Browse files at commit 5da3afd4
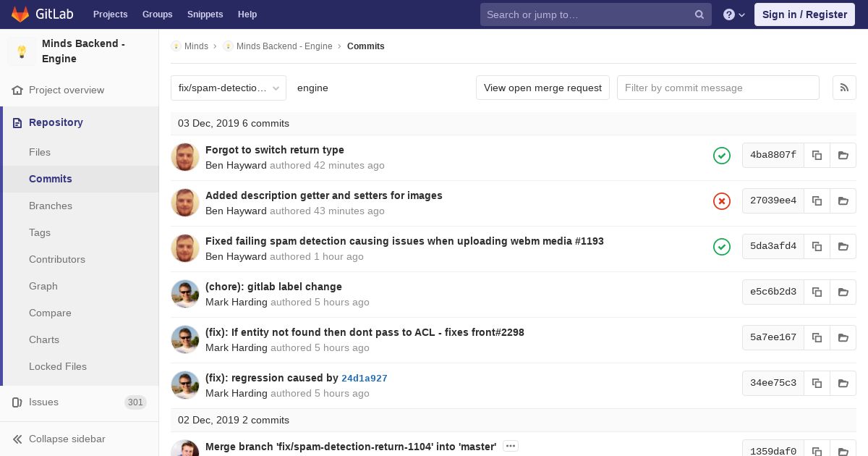The width and height of the screenshot is (868, 456). tap(843, 246)
